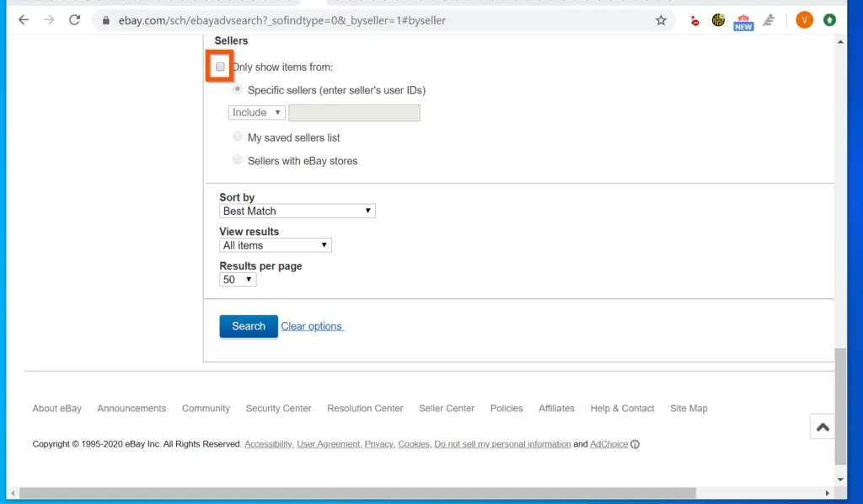Open the orange V profile avatar
The height and width of the screenshot is (504, 863).
click(804, 20)
